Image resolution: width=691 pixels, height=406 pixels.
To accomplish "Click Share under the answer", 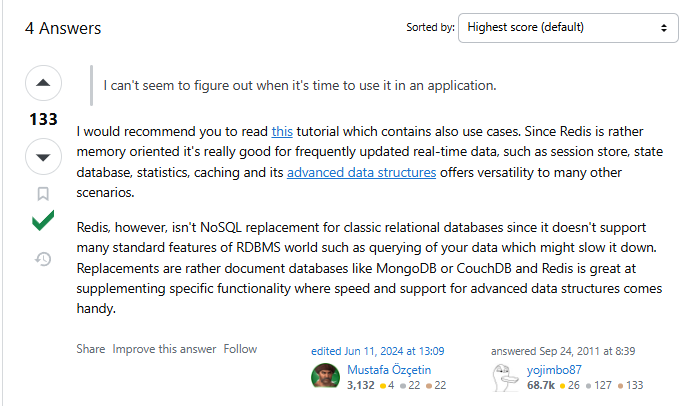I will point(91,349).
